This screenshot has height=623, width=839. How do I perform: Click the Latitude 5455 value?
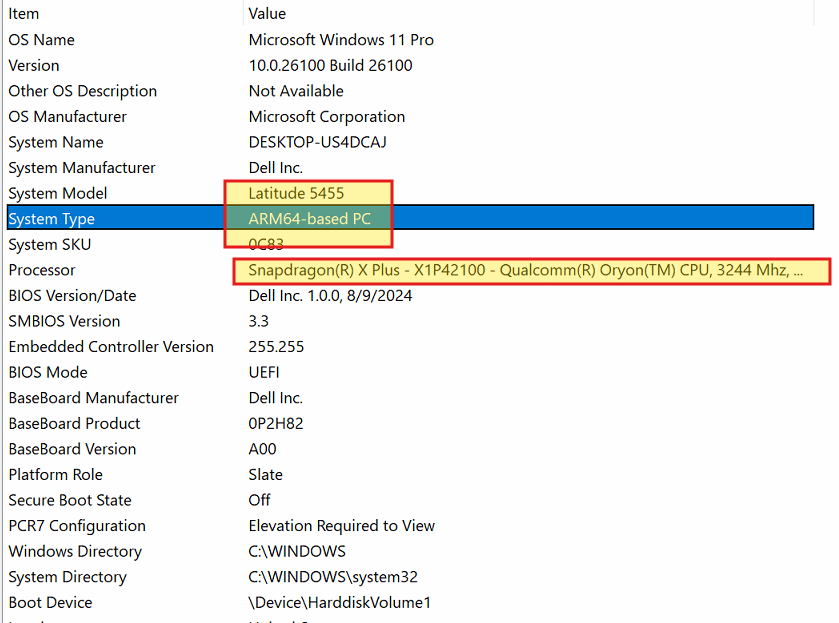click(x=296, y=193)
